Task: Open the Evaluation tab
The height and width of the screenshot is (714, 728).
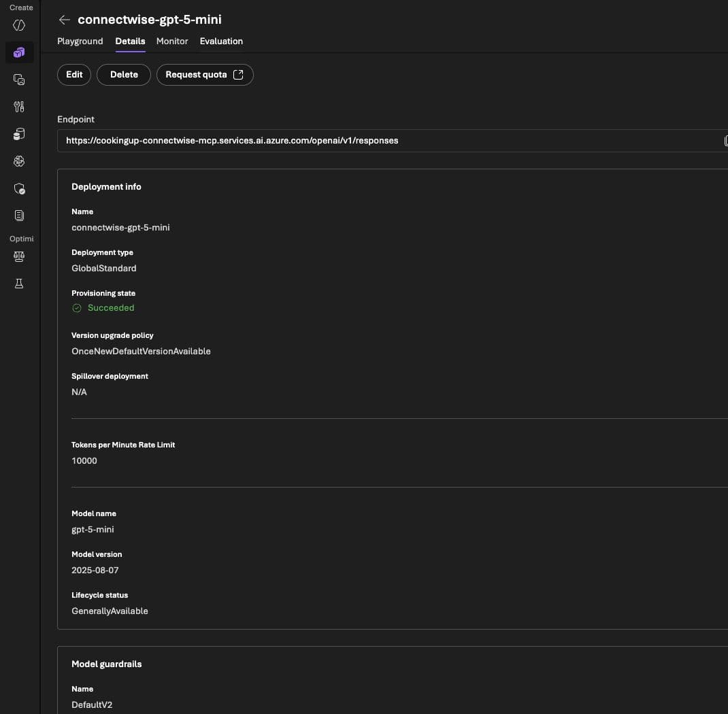Action: coord(221,41)
